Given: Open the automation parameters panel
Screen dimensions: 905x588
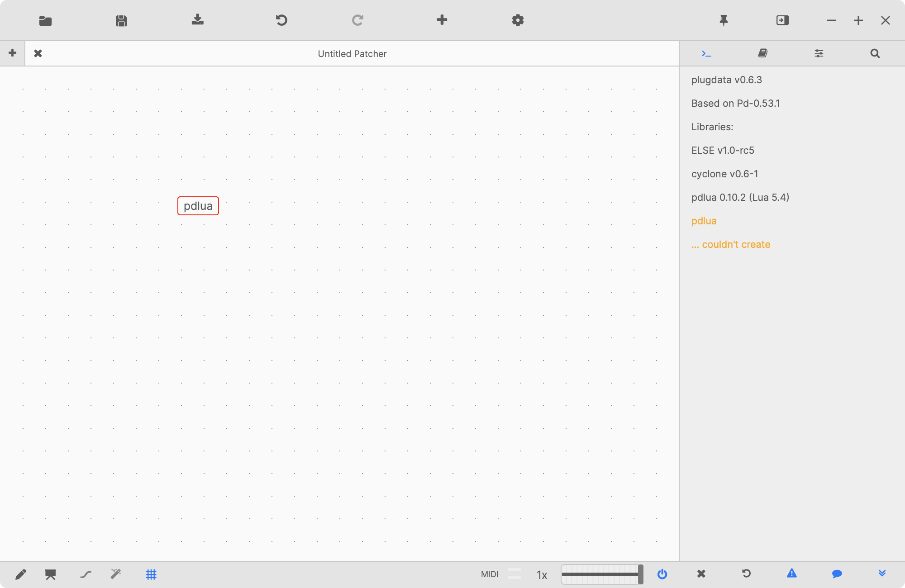Looking at the screenshot, I should pyautogui.click(x=819, y=53).
